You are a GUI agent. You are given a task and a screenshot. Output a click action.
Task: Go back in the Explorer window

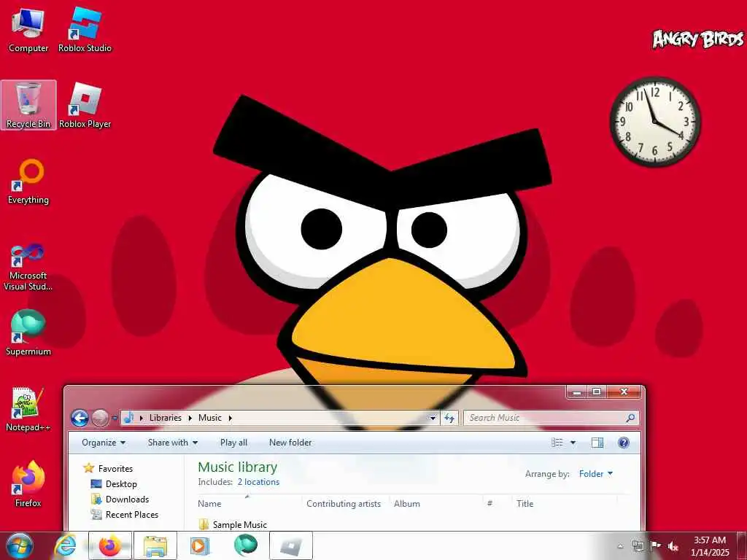pyautogui.click(x=80, y=418)
